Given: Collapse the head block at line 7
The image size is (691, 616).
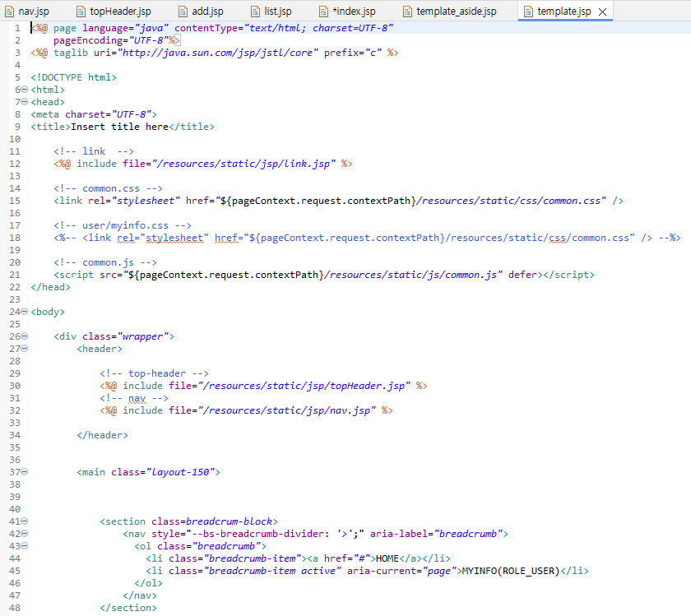Looking at the screenshot, I should (25, 102).
